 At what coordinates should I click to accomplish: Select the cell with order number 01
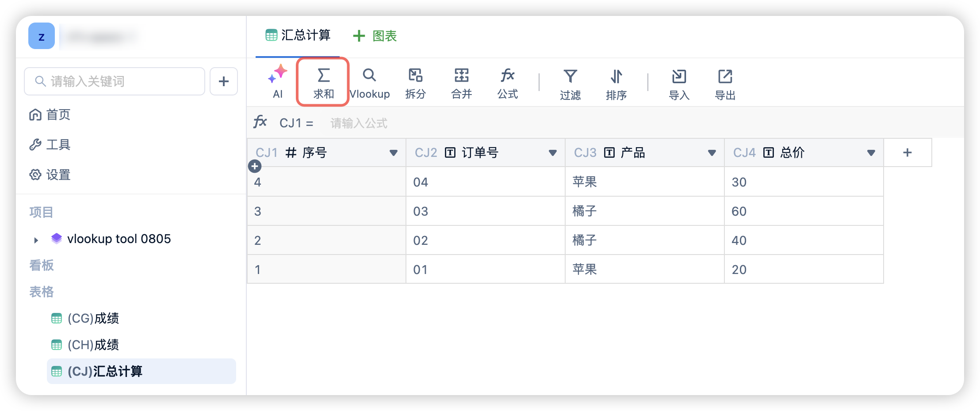[486, 269]
